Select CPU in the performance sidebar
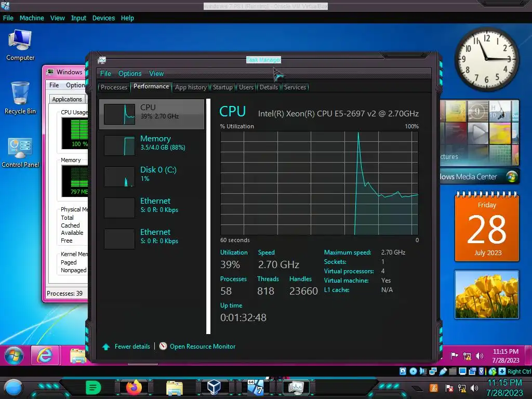 (152, 114)
